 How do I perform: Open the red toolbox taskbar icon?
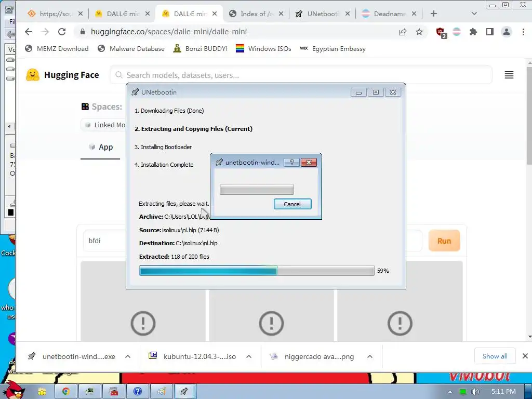coord(114,392)
